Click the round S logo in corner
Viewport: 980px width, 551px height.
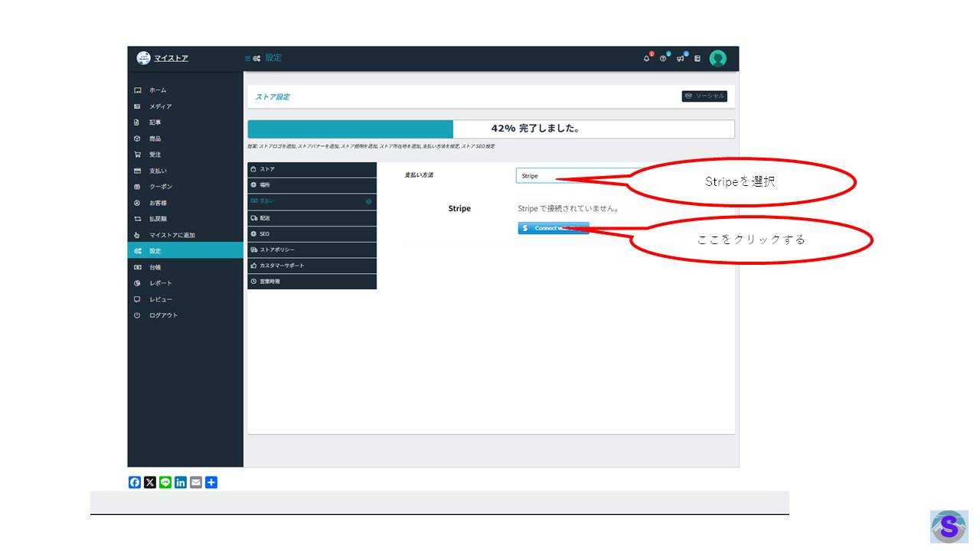pos(948,527)
